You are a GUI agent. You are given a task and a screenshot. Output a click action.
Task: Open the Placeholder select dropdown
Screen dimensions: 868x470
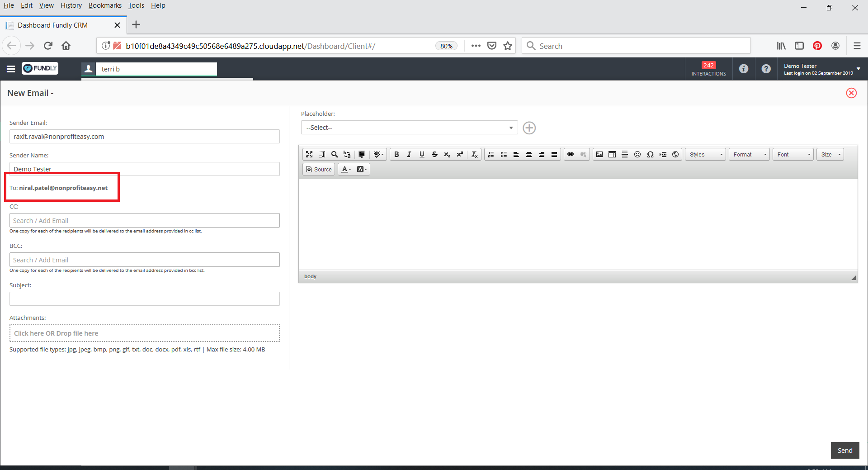point(409,128)
